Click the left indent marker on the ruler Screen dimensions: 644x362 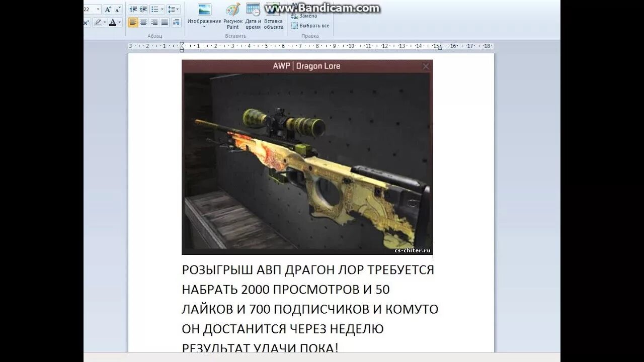[182, 47]
